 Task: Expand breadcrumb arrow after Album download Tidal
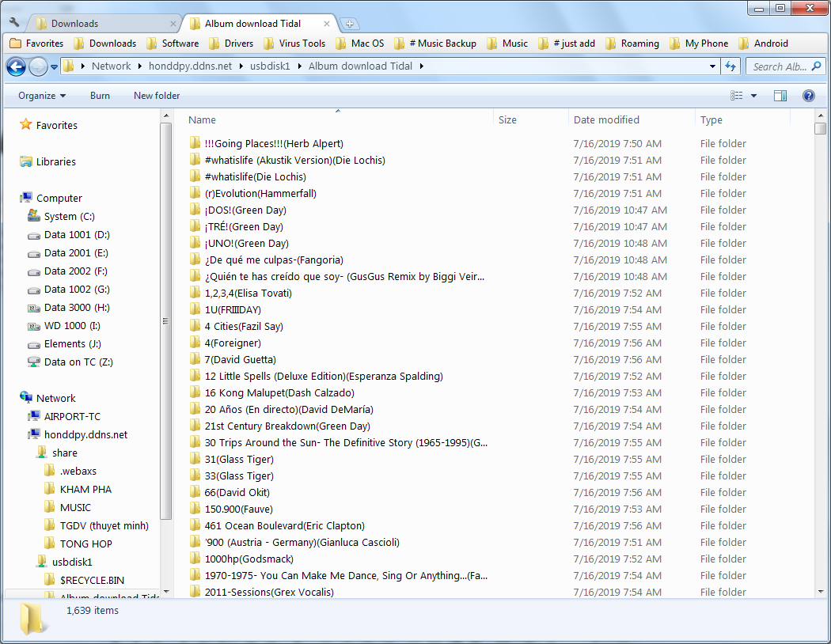tap(421, 66)
